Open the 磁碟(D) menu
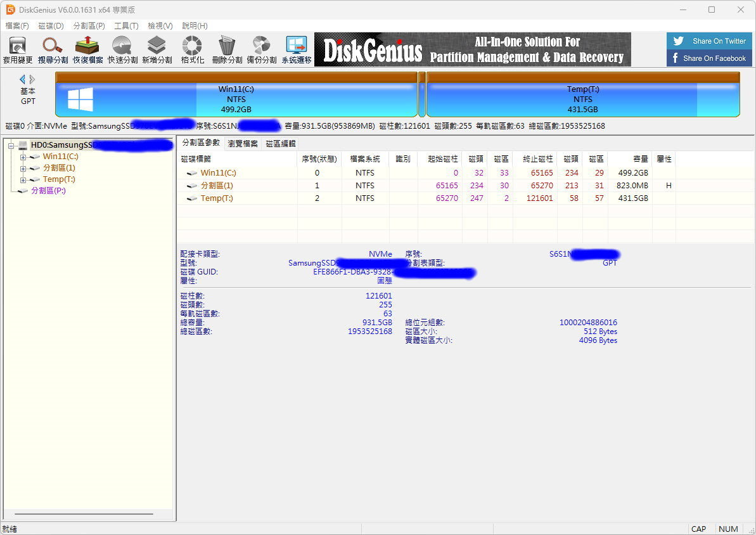This screenshot has width=756, height=535. 51,25
